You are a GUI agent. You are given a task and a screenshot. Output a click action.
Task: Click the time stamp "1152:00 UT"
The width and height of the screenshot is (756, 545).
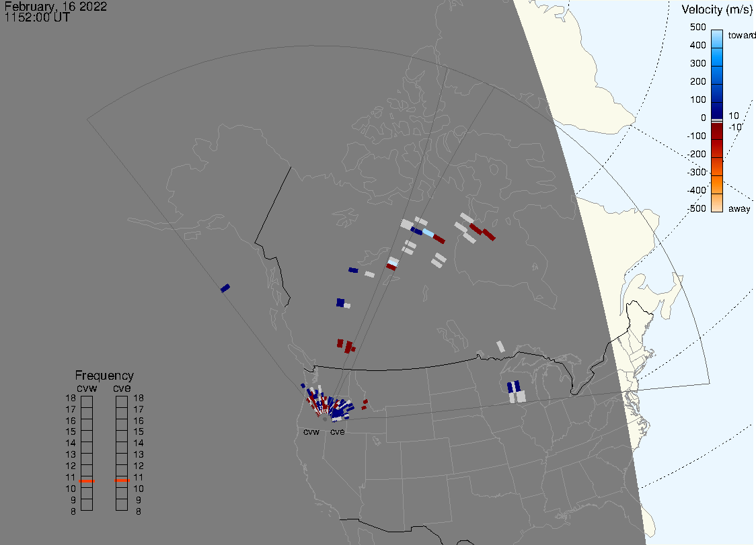pyautogui.click(x=37, y=17)
